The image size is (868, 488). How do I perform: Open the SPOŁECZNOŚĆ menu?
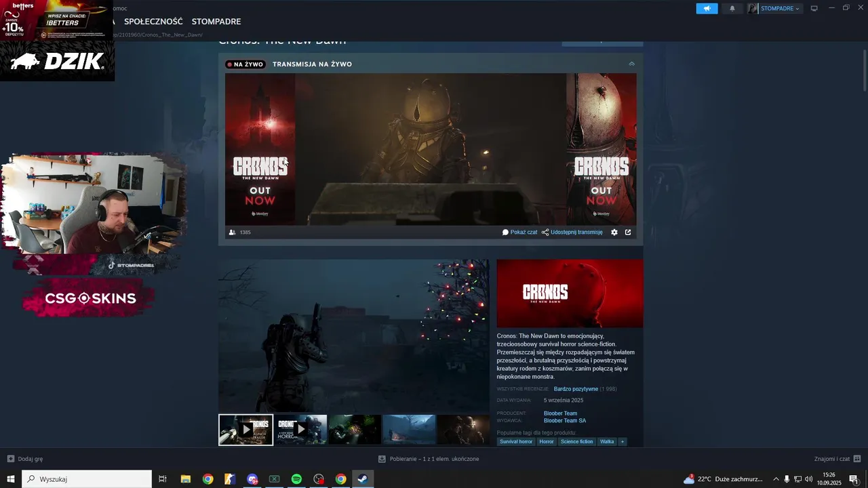coord(153,22)
